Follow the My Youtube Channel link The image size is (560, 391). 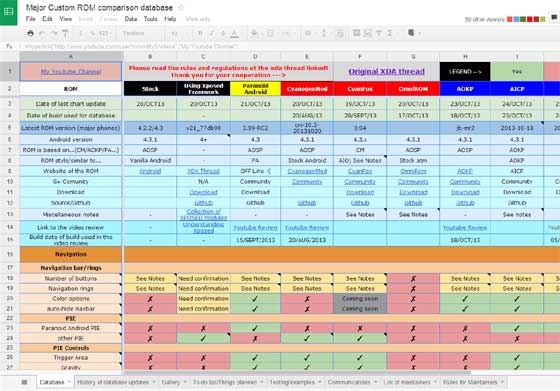click(71, 71)
